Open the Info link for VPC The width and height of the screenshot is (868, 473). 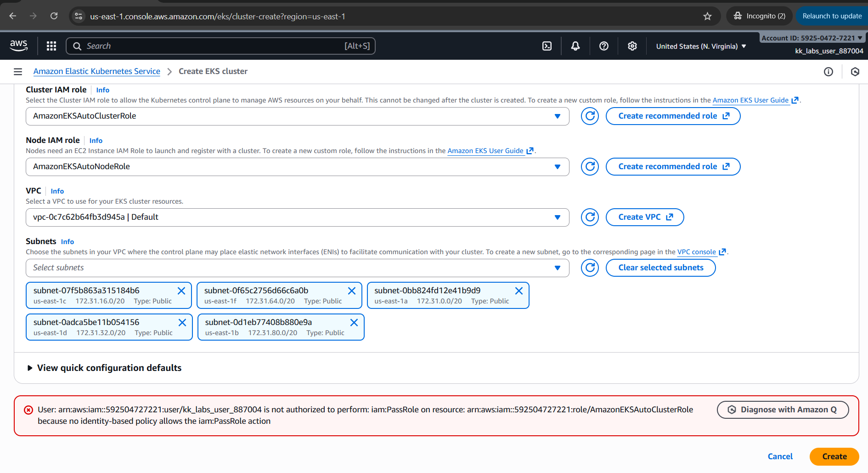tap(57, 191)
